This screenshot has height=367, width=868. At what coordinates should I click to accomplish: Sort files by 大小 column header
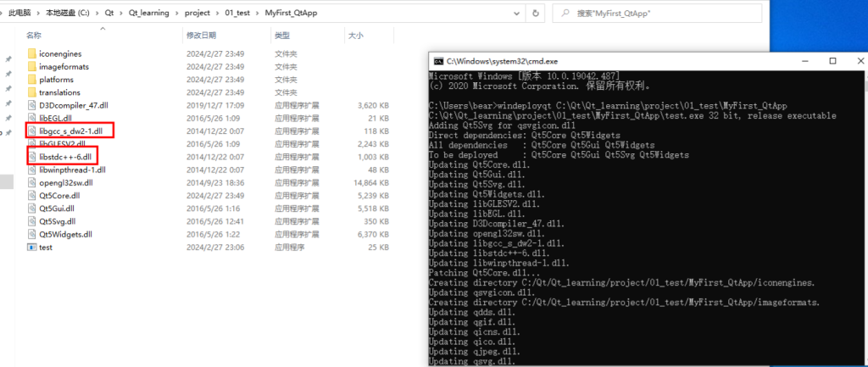[355, 36]
